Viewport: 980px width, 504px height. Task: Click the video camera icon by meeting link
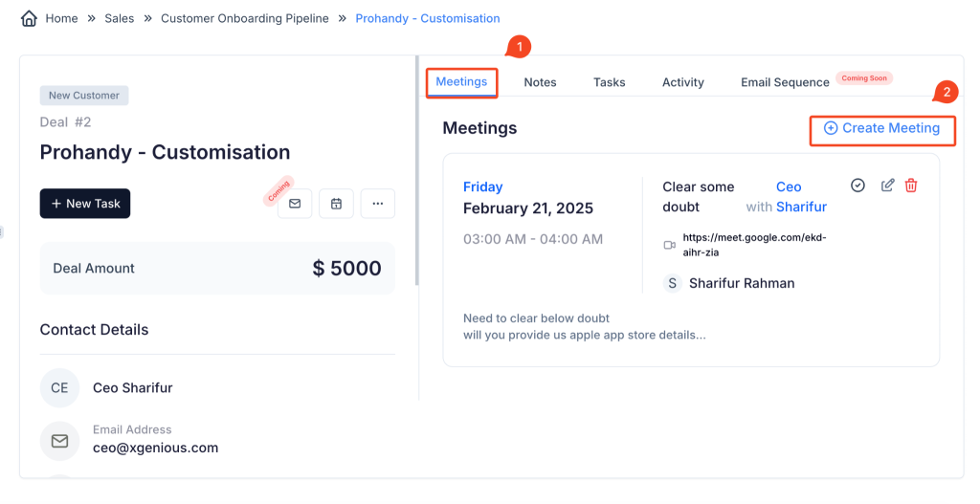(670, 246)
